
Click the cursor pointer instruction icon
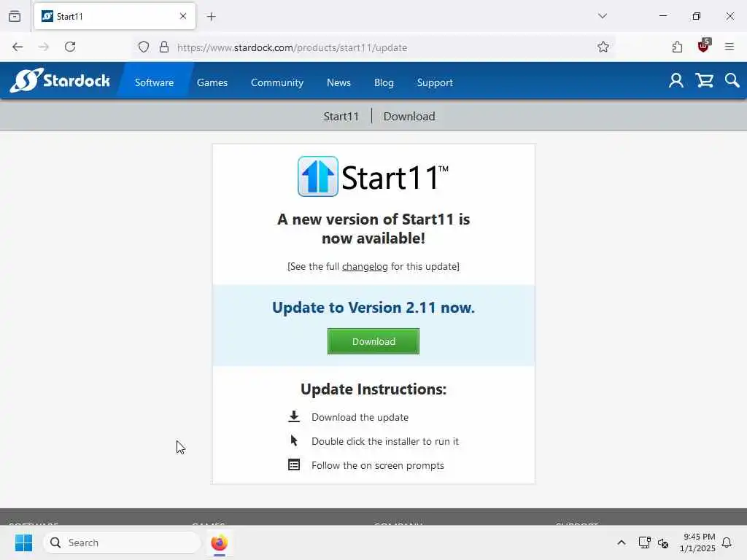click(x=294, y=440)
